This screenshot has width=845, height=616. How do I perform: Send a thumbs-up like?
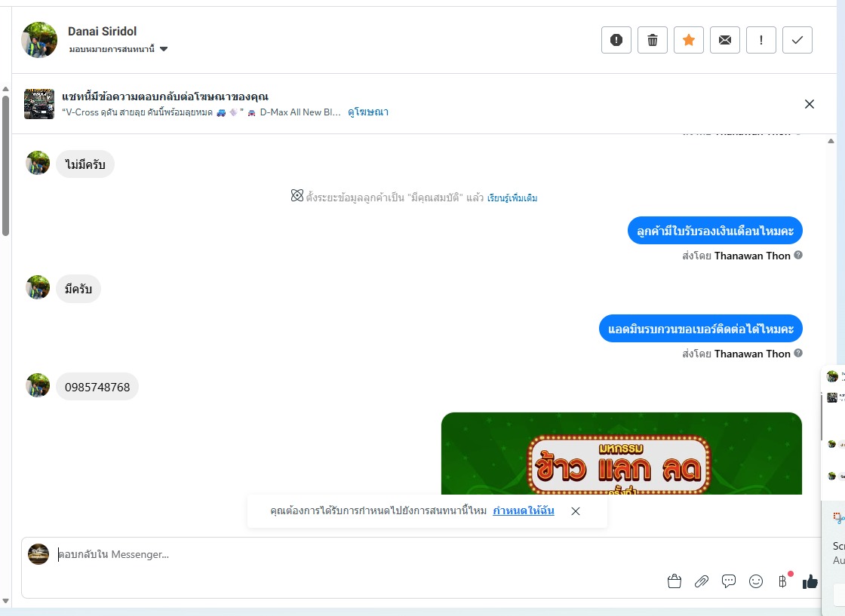810,581
